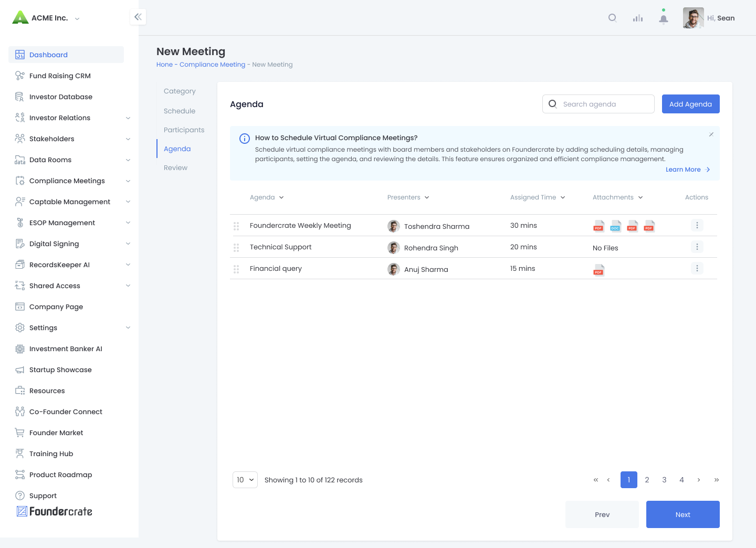Open the bar chart analytics icon
Viewport: 756px width, 548px height.
638,18
